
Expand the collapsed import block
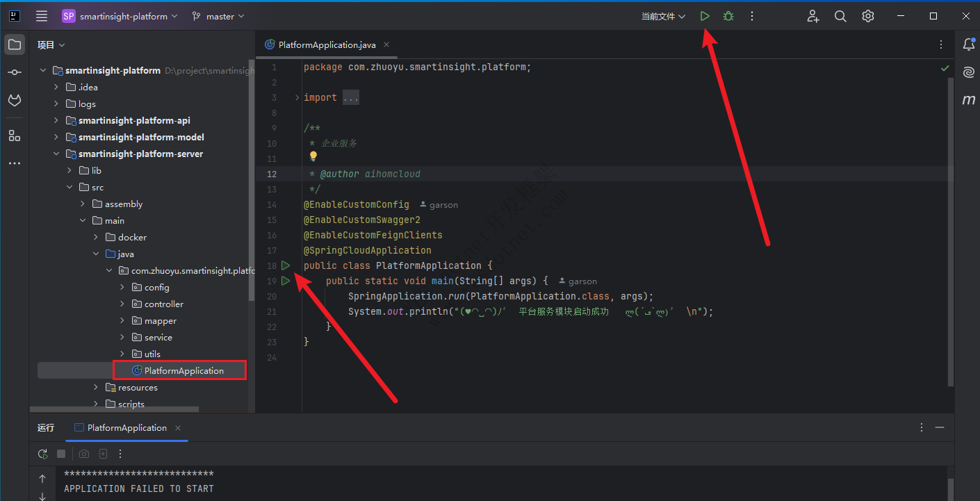coord(297,97)
